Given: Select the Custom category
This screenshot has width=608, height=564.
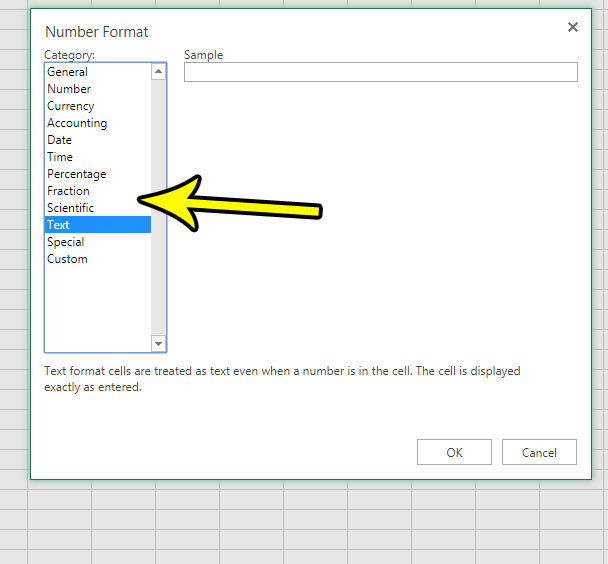Looking at the screenshot, I should click(x=98, y=259).
